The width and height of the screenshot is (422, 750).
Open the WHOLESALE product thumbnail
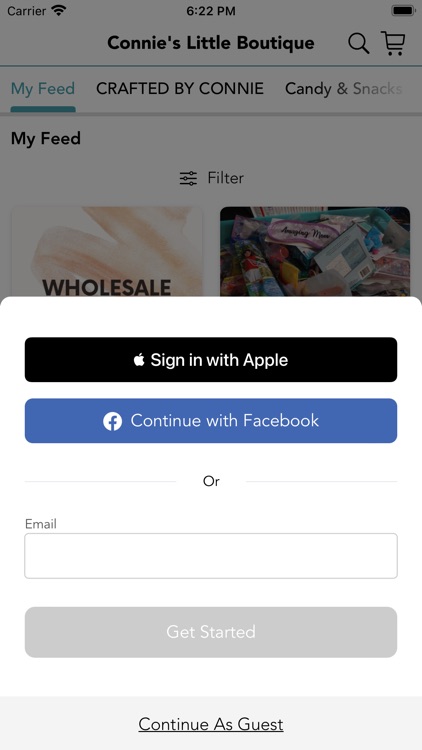point(107,252)
